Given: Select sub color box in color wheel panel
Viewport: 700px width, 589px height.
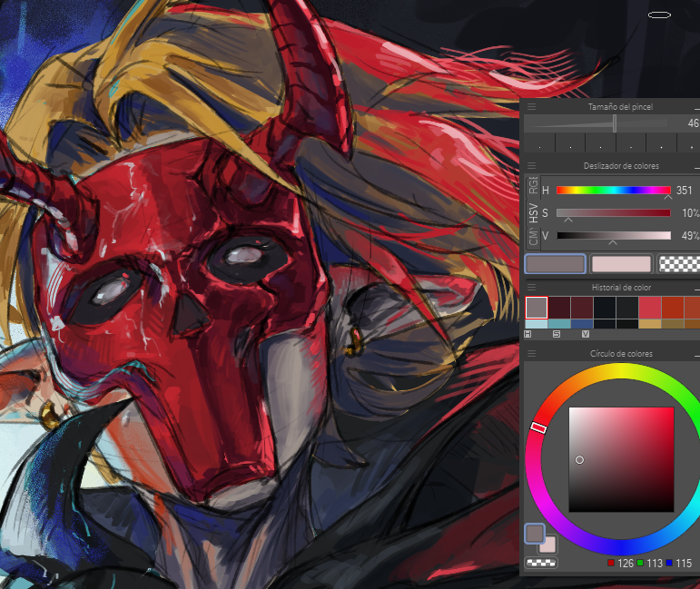Looking at the screenshot, I should click(x=549, y=545).
